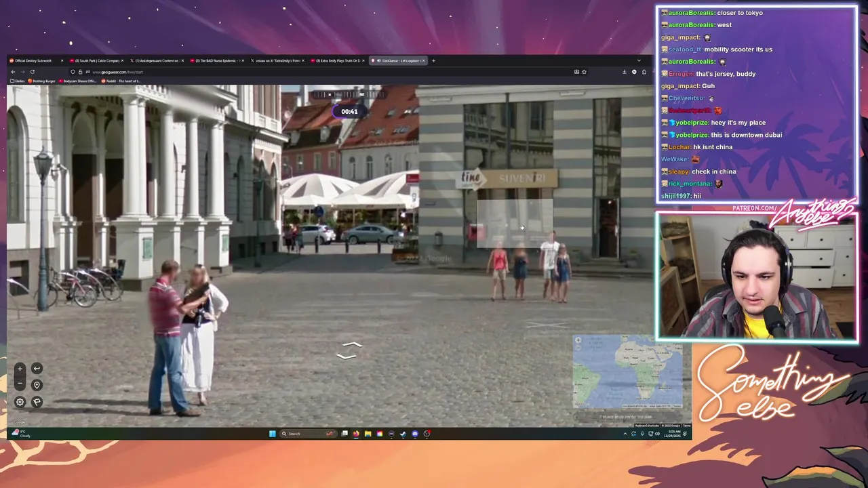Bookmark this page with star icon
The height and width of the screenshot is (488, 868).
click(584, 72)
